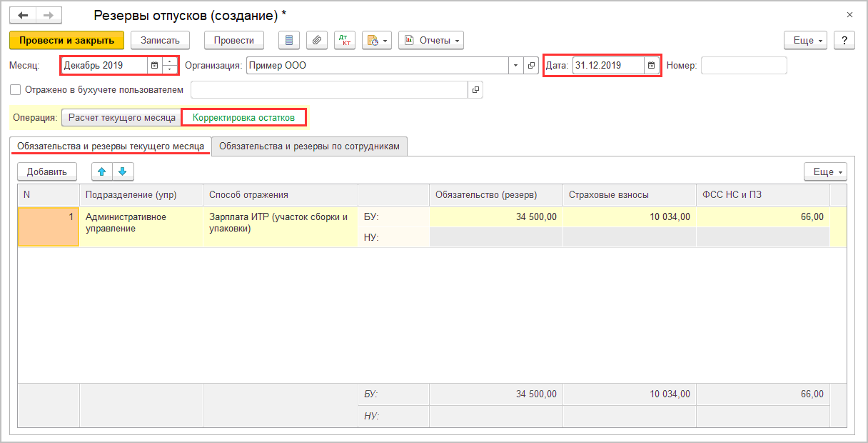Click the empty НУ obligation cell in row 1
The width and height of the screenshot is (868, 443).
pos(495,237)
